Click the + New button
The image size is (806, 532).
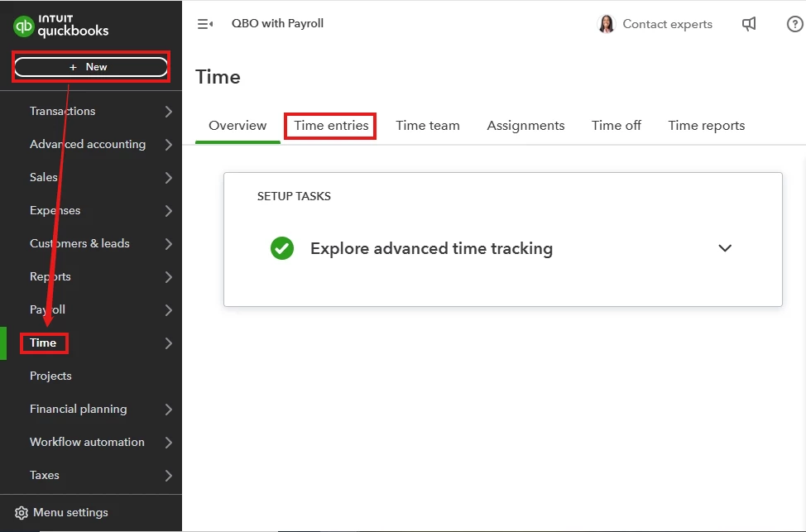click(x=91, y=67)
